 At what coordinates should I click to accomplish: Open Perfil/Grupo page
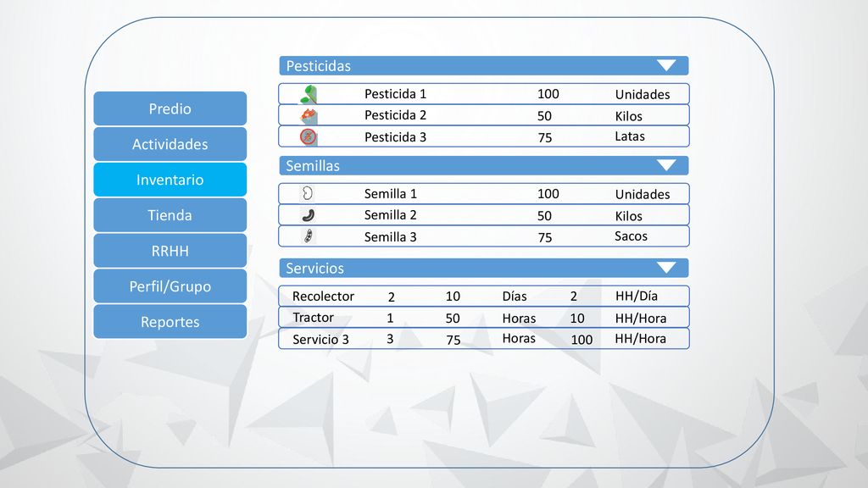(170, 286)
